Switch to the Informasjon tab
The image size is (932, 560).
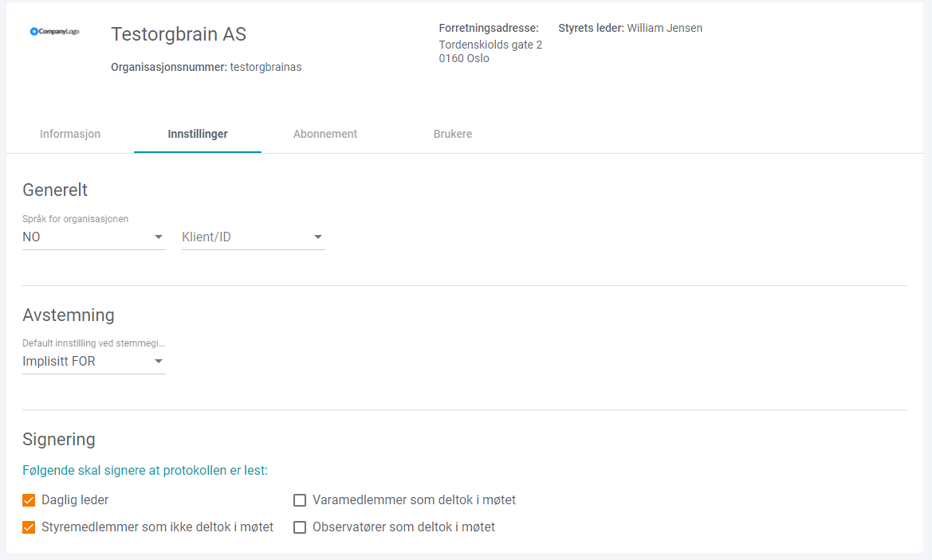point(70,134)
